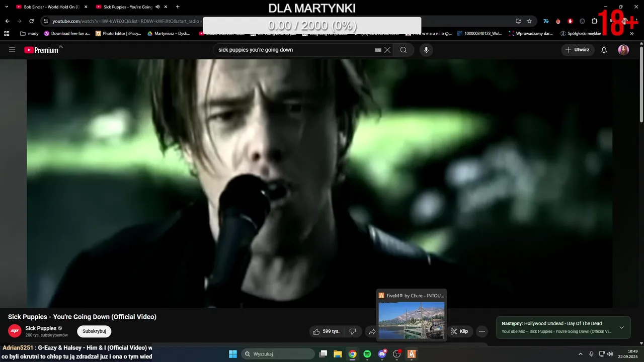Open a new Chrome tab
The image size is (644, 362).
click(x=178, y=7)
